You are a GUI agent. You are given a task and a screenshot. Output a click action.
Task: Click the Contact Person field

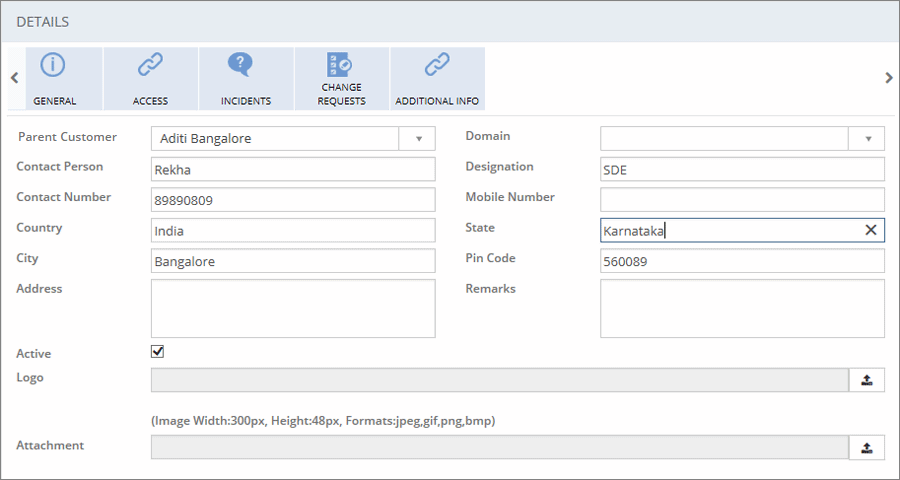pyautogui.click(x=293, y=170)
